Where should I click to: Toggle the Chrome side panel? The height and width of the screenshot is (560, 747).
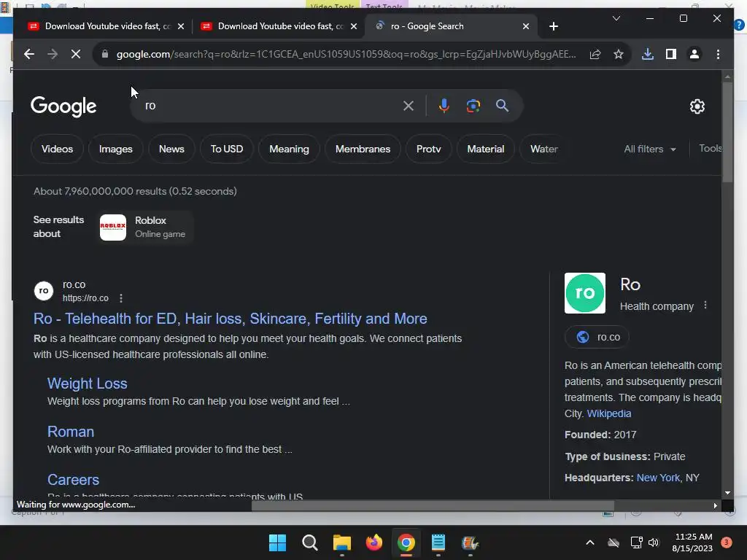coord(671,54)
